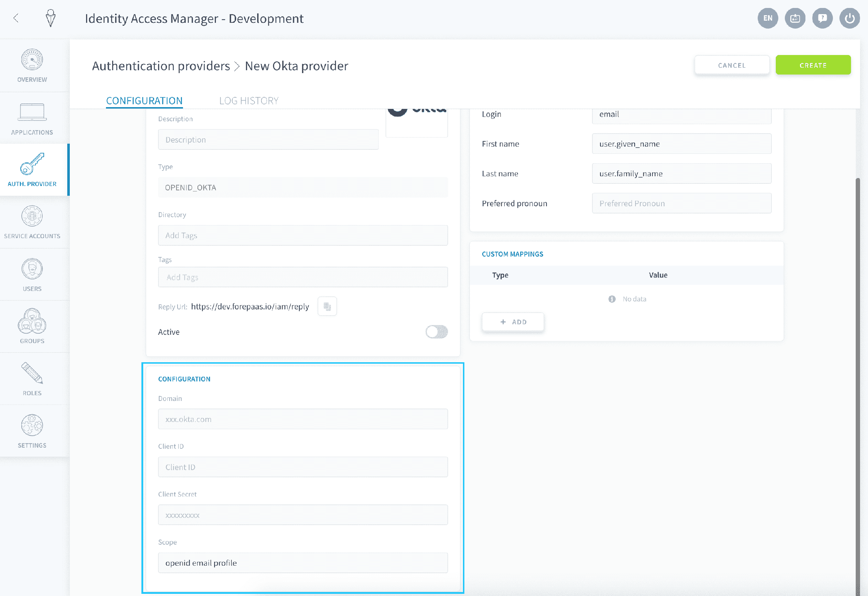The image size is (868, 596).
Task: Switch to the Log History tab
Action: [x=249, y=101]
